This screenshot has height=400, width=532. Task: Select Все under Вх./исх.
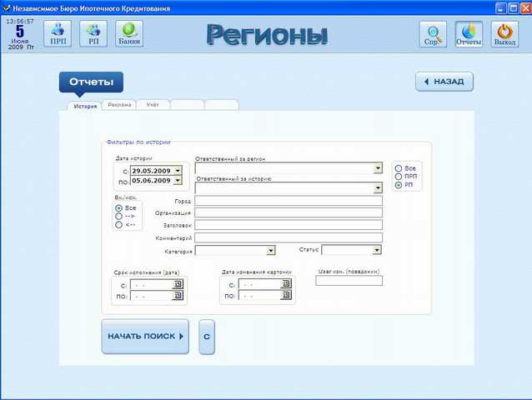pos(118,207)
